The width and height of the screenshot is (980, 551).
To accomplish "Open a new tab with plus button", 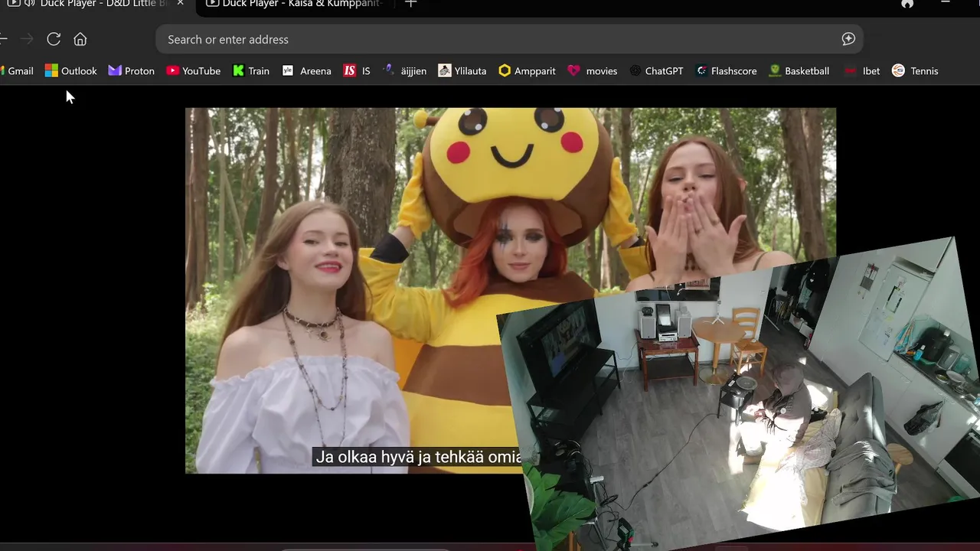I will click(x=410, y=4).
